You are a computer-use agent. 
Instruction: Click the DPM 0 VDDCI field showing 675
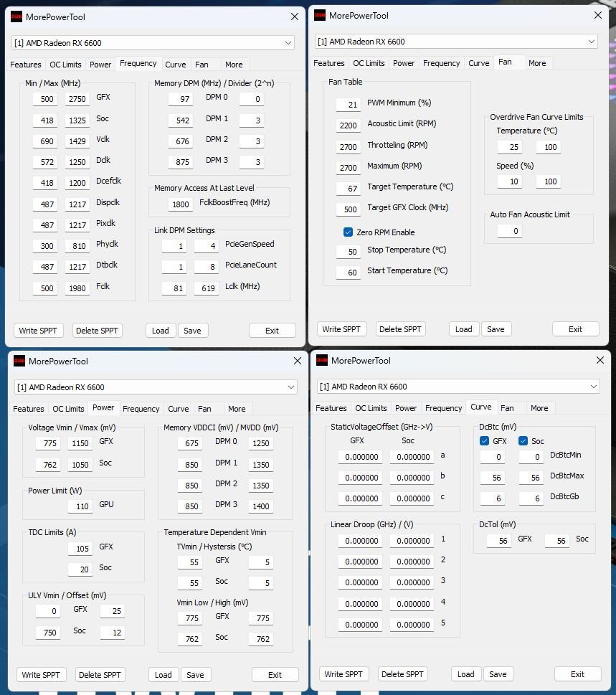[190, 443]
